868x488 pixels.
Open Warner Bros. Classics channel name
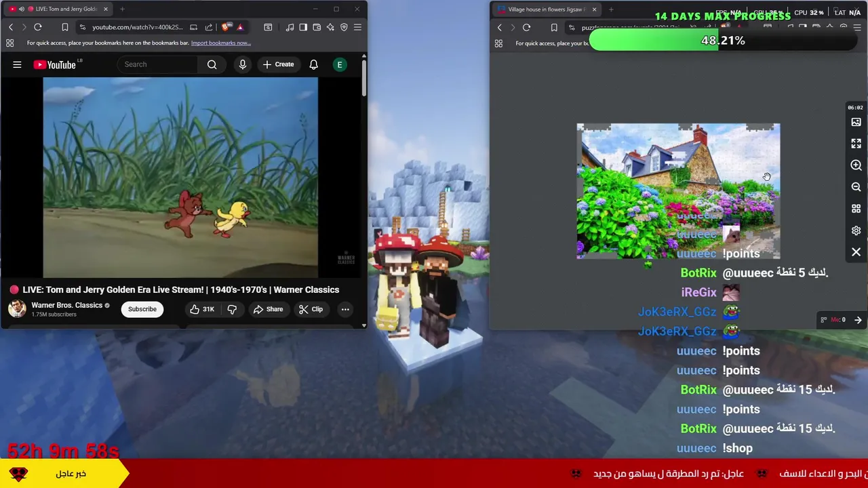(x=66, y=305)
